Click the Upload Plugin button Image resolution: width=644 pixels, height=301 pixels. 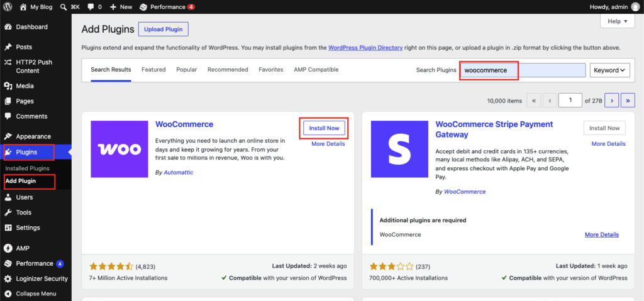tap(164, 30)
